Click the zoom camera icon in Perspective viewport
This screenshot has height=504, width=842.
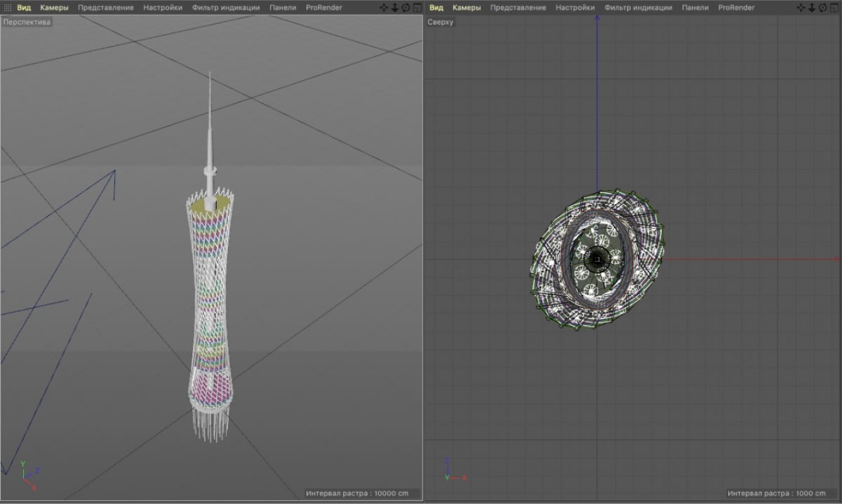coord(395,8)
